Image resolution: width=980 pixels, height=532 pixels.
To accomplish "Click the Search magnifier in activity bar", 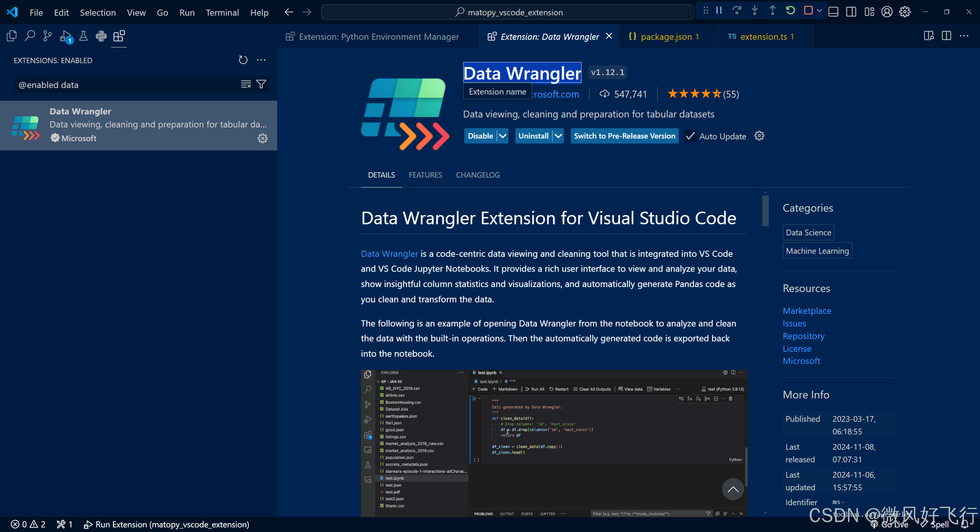I will click(x=29, y=36).
